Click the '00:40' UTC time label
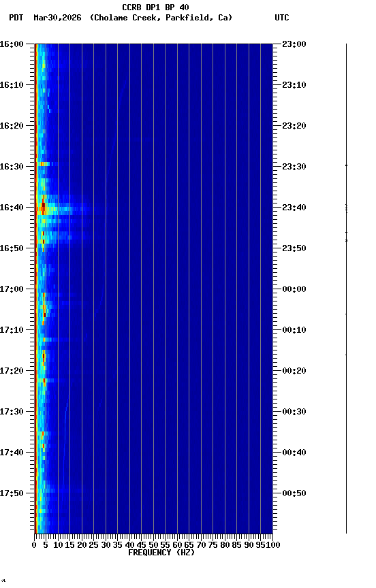This screenshot has height=588, width=376. pos(294,453)
